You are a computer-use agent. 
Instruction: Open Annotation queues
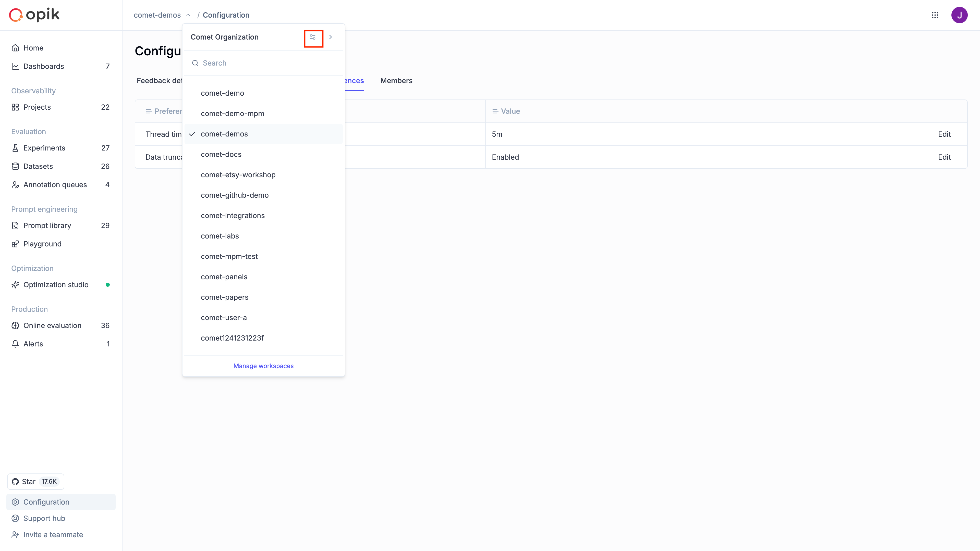tap(55, 184)
